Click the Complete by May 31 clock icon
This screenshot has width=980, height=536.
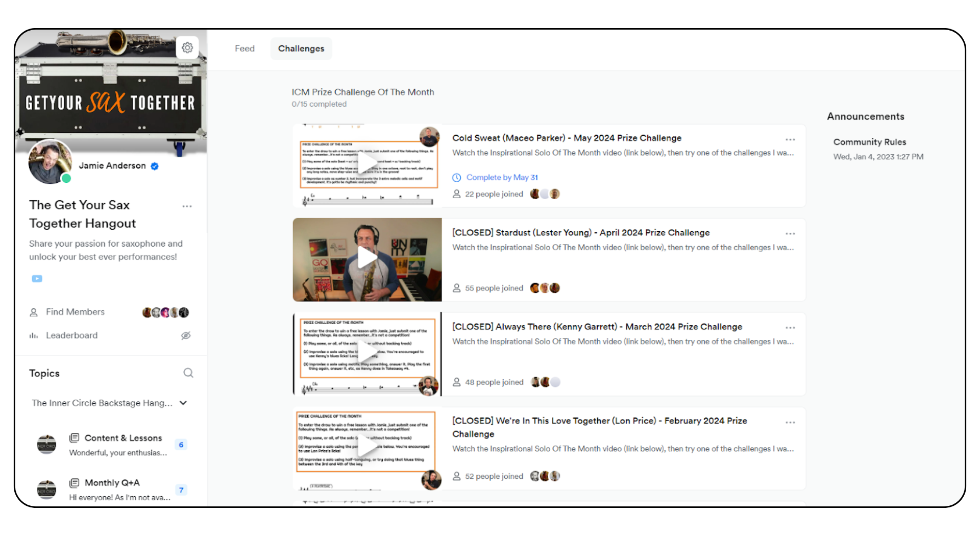(x=457, y=178)
